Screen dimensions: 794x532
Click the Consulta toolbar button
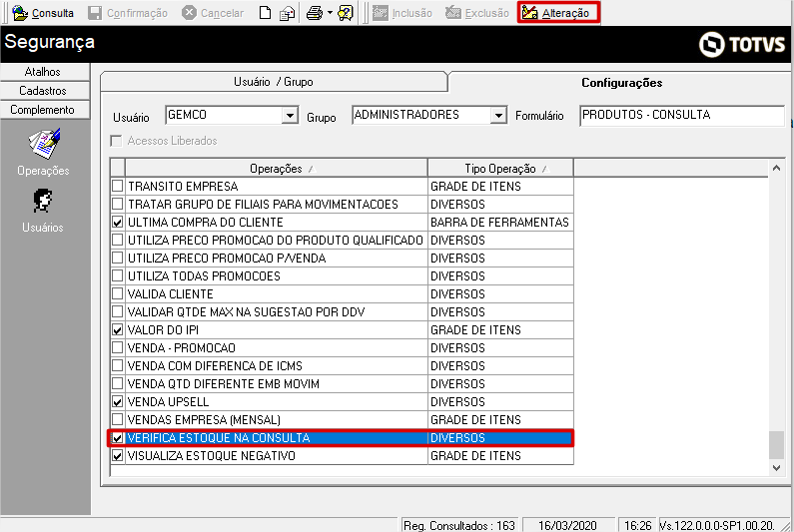point(43,13)
